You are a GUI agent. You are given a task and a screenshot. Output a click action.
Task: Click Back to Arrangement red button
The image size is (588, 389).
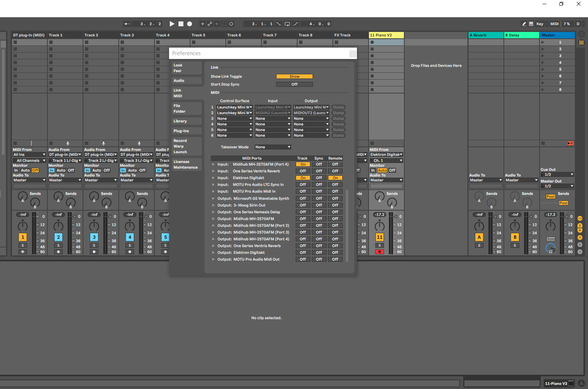570,143
